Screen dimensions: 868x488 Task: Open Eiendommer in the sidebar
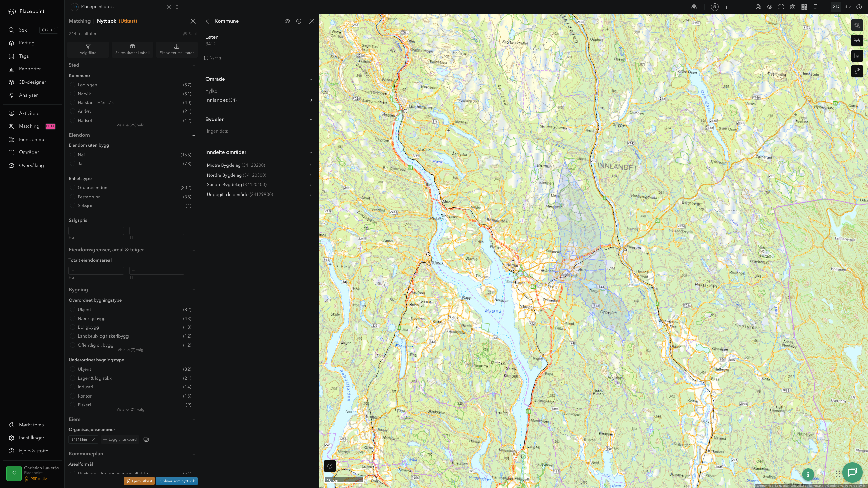32,140
